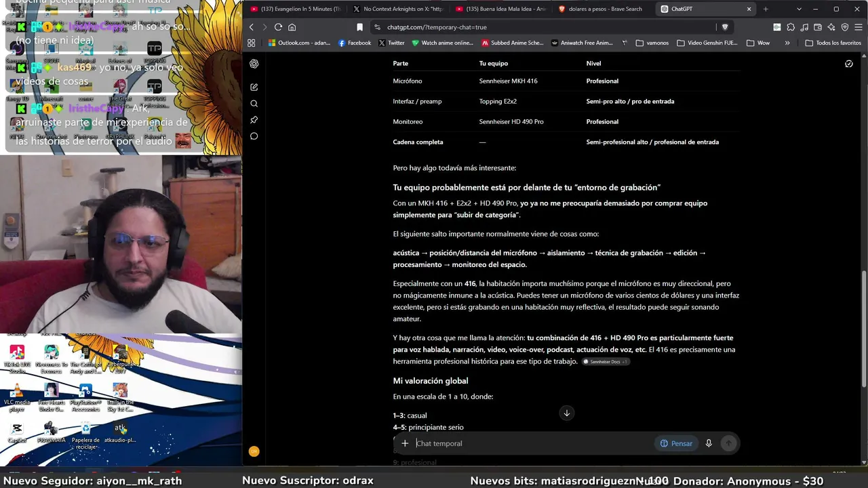
Task: Select the atkaudio-pl... desktop icon
Action: (120, 433)
